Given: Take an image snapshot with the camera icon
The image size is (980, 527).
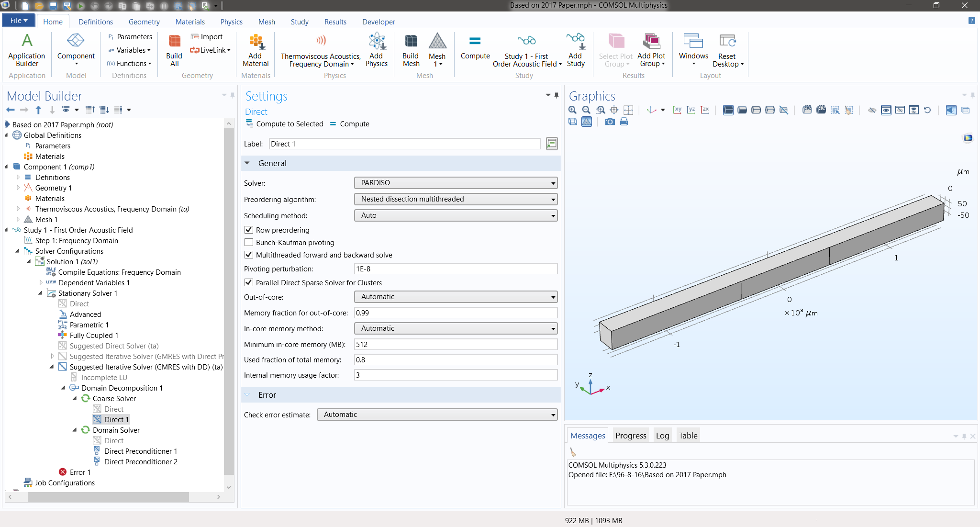Looking at the screenshot, I should tap(610, 122).
